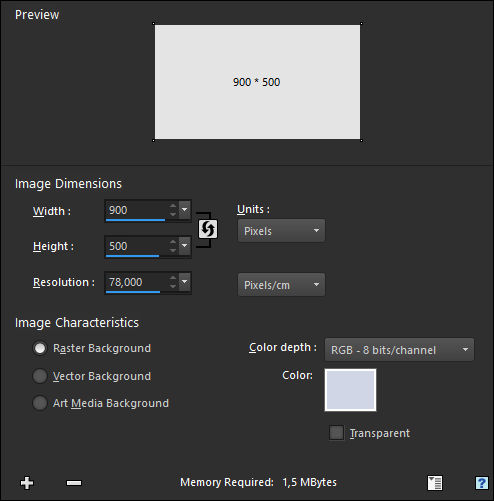
Task: Click the plus icon to add preset
Action: point(27,483)
